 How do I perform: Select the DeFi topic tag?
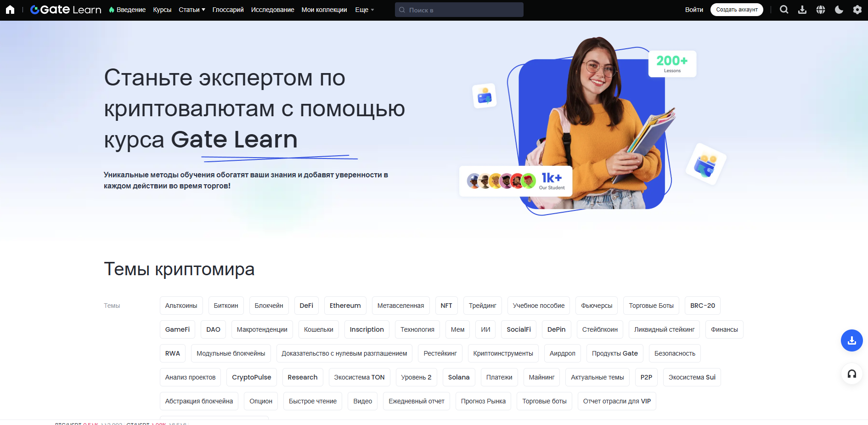click(x=306, y=306)
